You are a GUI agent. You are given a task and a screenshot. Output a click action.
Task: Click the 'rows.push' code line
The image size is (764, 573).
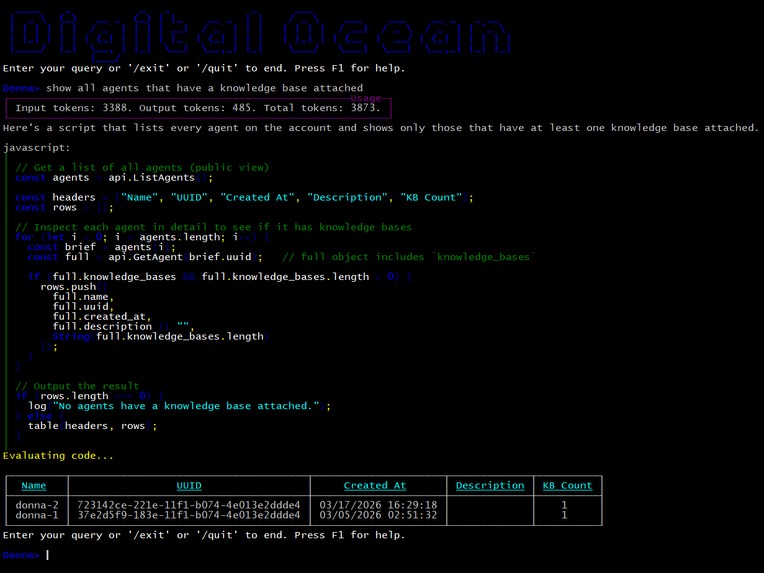coord(74,287)
